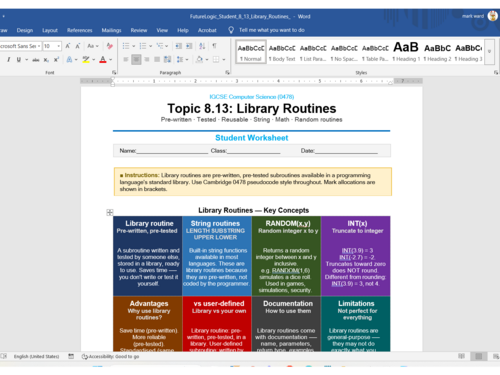Toggle strikethrough formatting
The height and width of the screenshot is (375, 500).
point(36,60)
